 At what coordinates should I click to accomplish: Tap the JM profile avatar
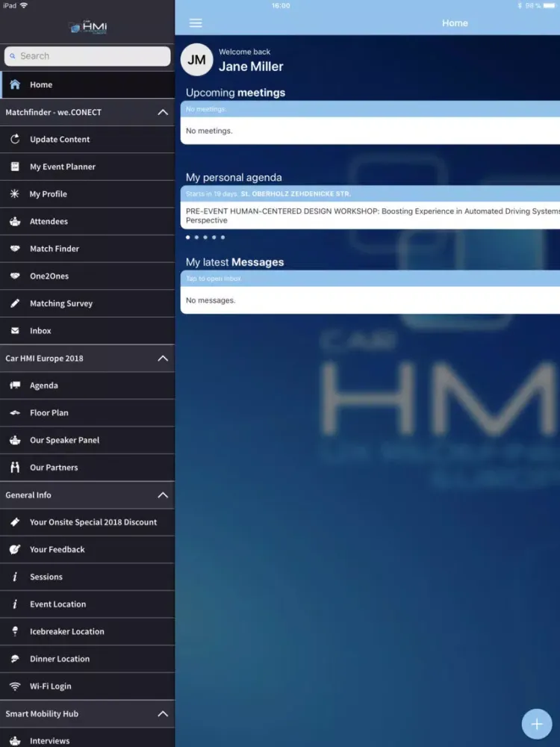(x=196, y=60)
